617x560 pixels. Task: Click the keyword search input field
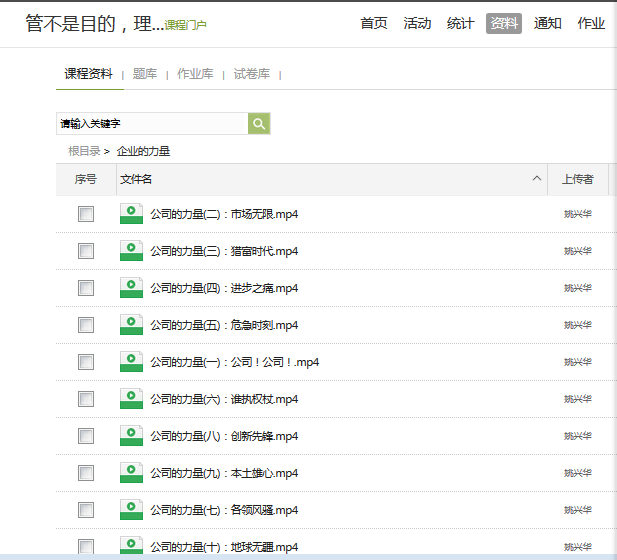click(x=151, y=124)
